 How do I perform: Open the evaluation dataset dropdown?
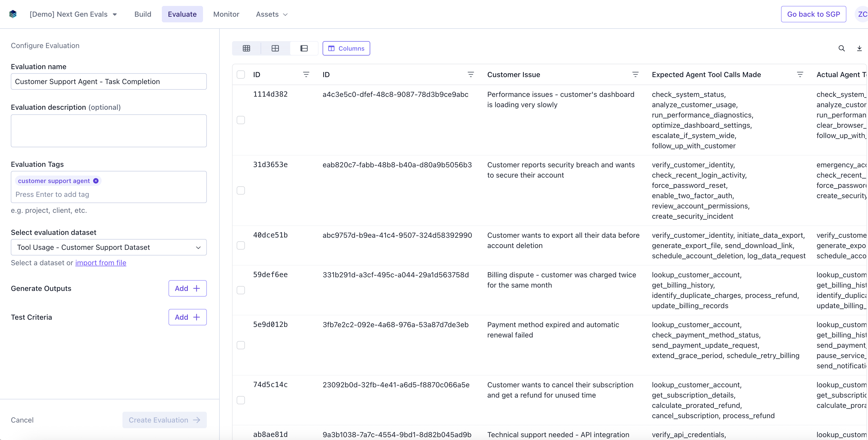pos(109,247)
